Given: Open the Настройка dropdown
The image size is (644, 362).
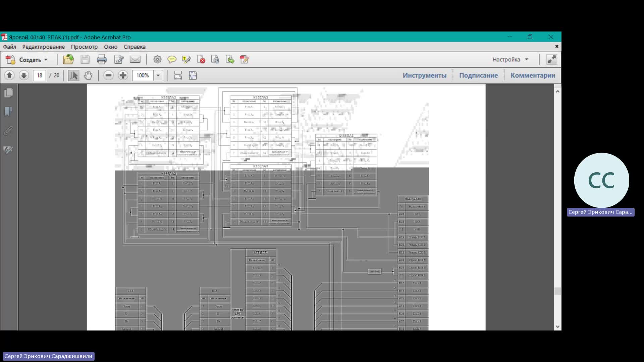Looking at the screenshot, I should [x=510, y=59].
